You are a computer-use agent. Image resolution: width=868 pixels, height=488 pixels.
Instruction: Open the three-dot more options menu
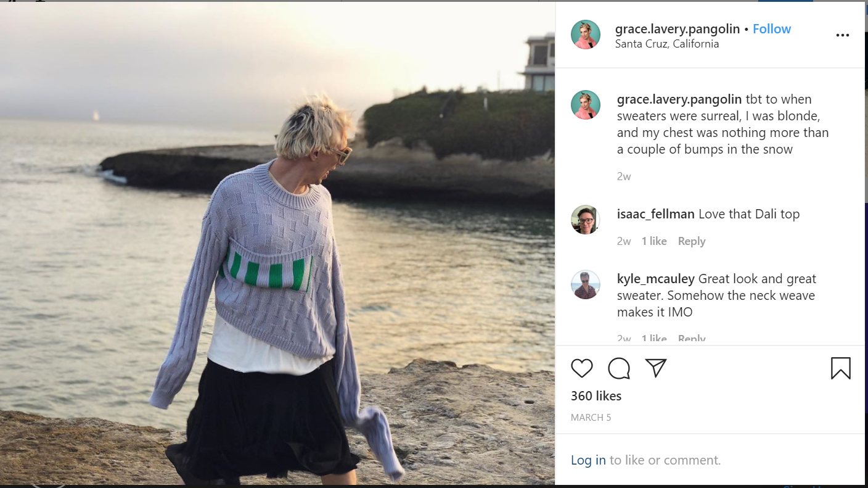pyautogui.click(x=842, y=35)
